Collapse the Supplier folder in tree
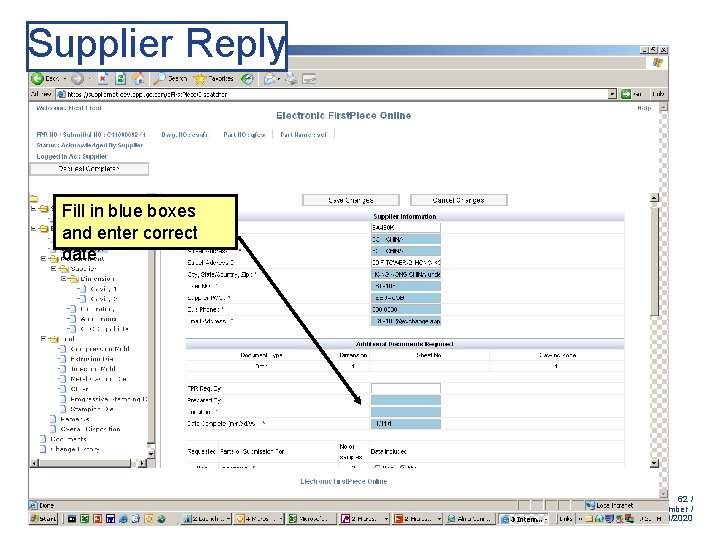Screen dimensions: 720x540 click(x=53, y=269)
